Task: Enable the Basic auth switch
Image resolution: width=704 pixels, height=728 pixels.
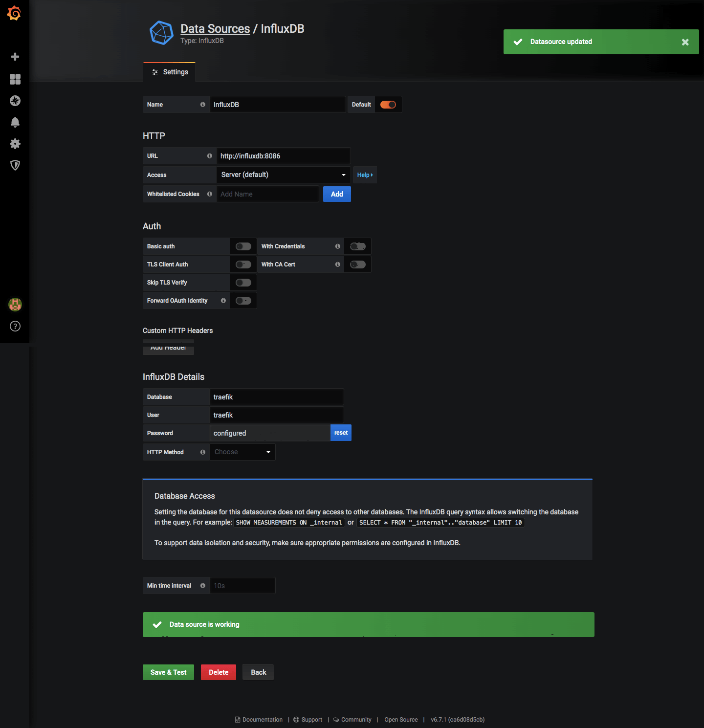Action: click(x=243, y=246)
